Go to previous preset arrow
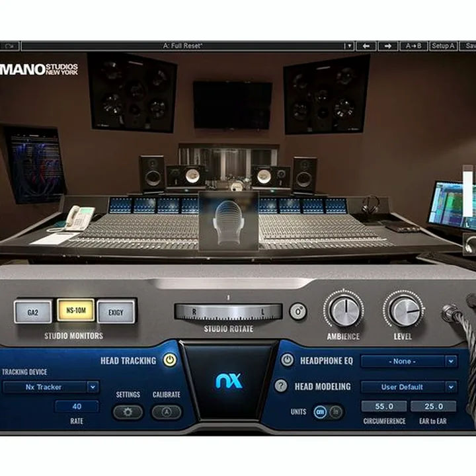476x476 pixels. pyautogui.click(x=366, y=46)
